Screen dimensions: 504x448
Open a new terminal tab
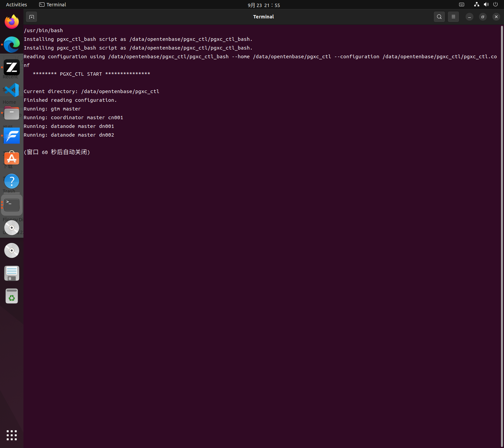coord(31,17)
